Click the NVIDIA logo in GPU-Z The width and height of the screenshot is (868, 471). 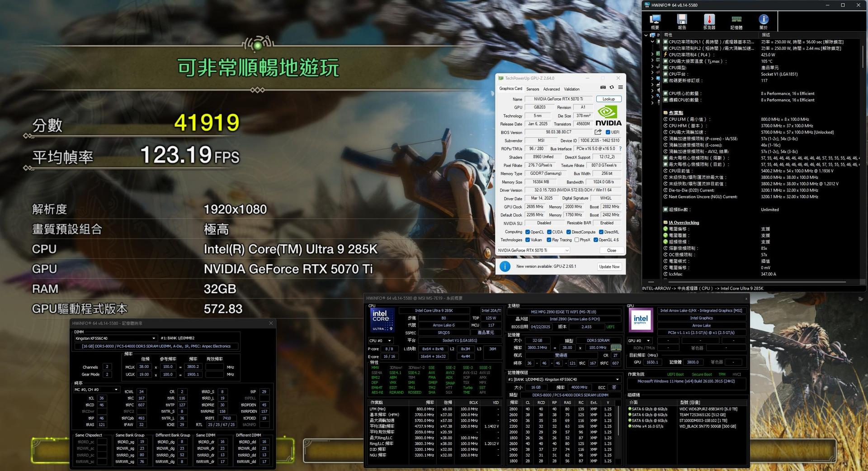point(609,116)
